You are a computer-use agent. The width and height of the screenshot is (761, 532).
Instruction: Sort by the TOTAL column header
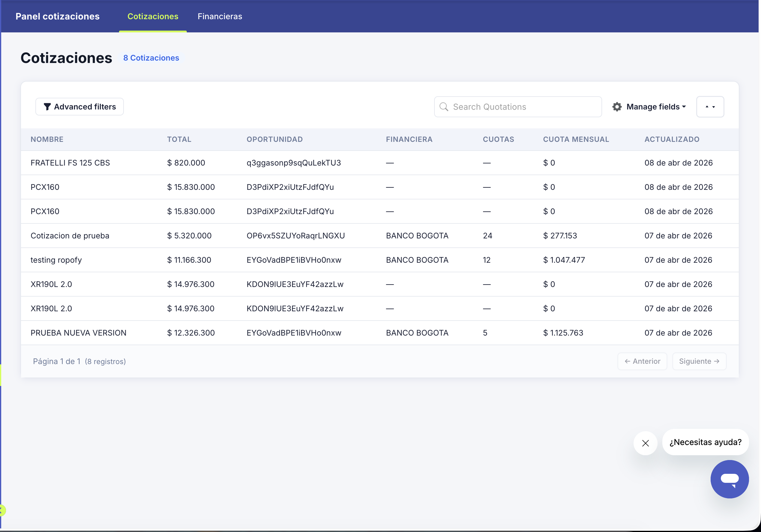coord(179,139)
